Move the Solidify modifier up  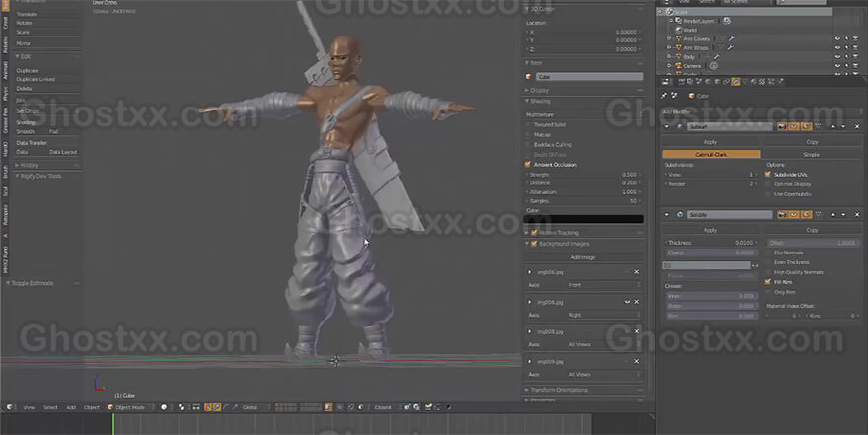832,215
